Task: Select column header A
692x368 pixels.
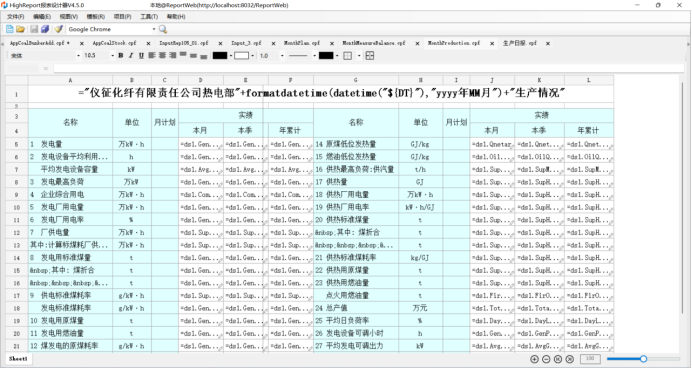Action: [x=71, y=80]
